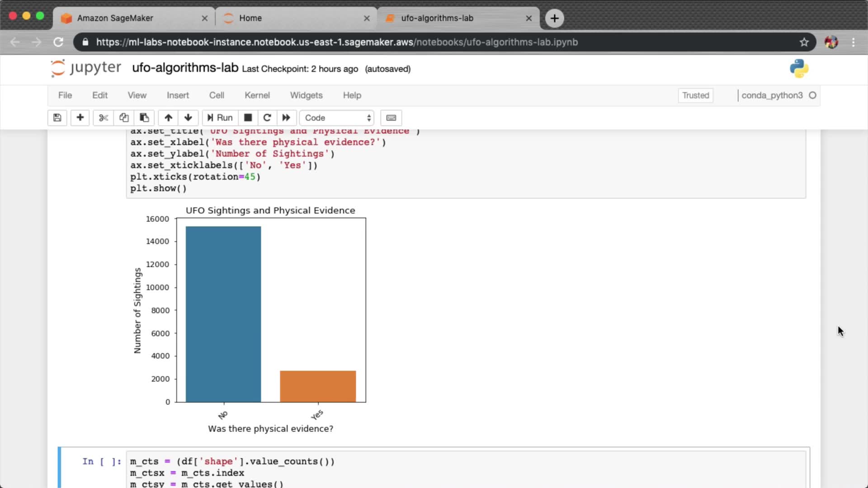Click the Trusted notebook button
Image resolution: width=868 pixels, height=488 pixels.
click(695, 95)
